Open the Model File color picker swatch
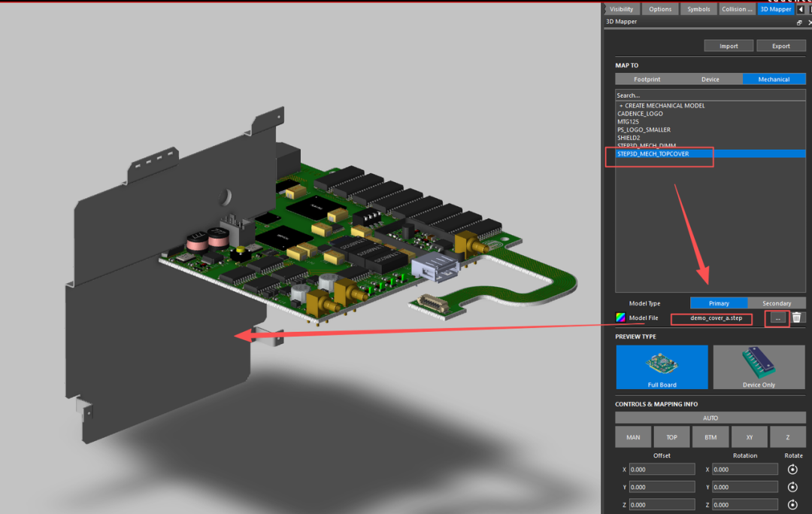The image size is (812, 514). [620, 318]
